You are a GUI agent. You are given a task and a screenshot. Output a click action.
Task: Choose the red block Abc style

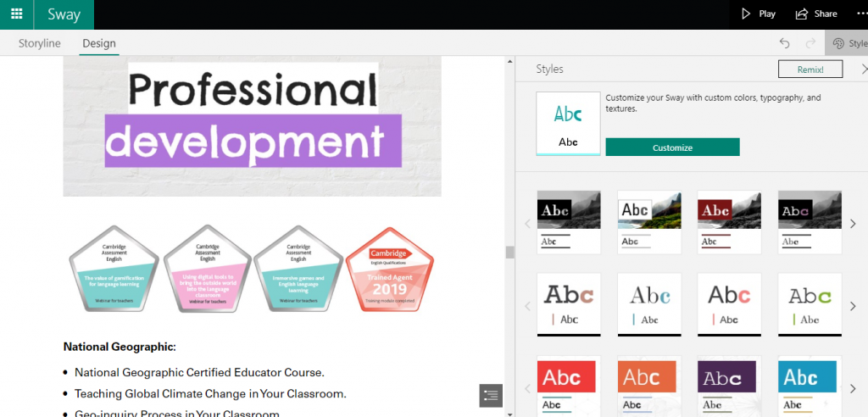click(x=569, y=386)
